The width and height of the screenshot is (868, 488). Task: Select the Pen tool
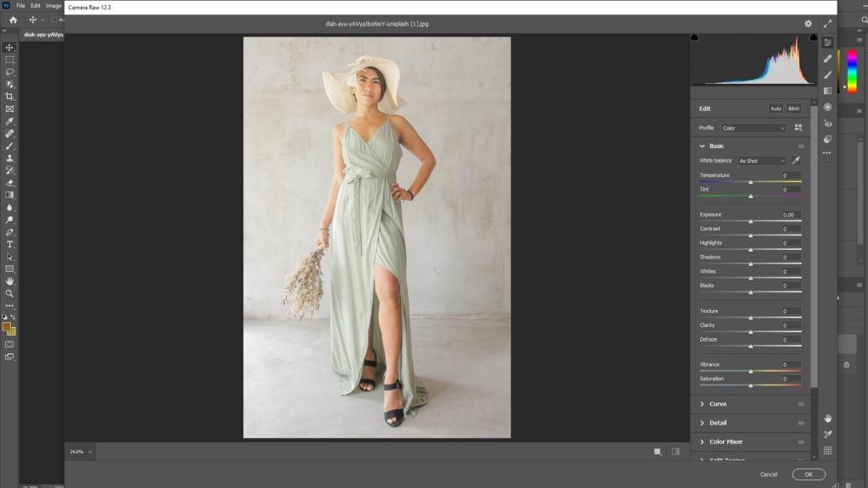(x=9, y=232)
